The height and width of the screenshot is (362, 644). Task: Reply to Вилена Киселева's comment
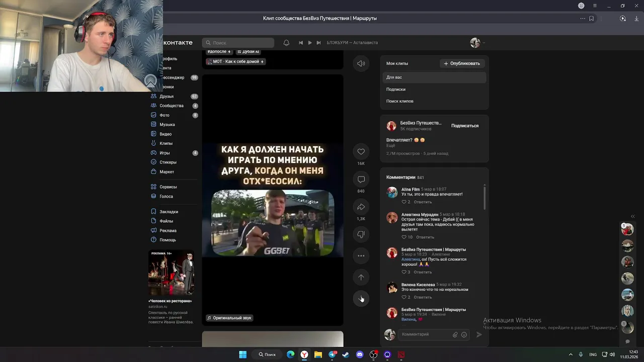click(x=423, y=297)
